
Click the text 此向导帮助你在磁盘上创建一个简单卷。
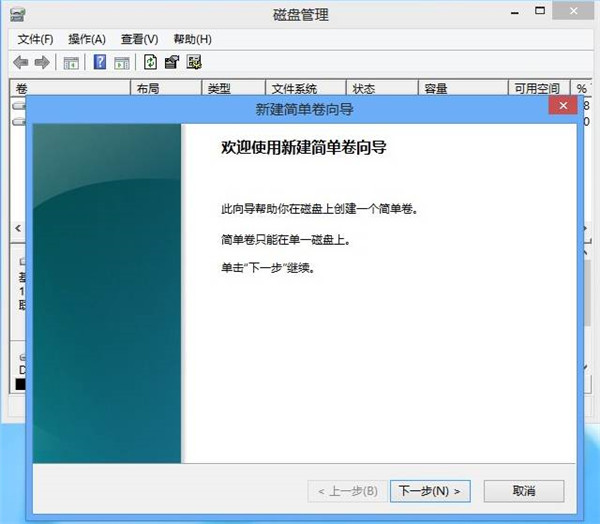tap(319, 209)
